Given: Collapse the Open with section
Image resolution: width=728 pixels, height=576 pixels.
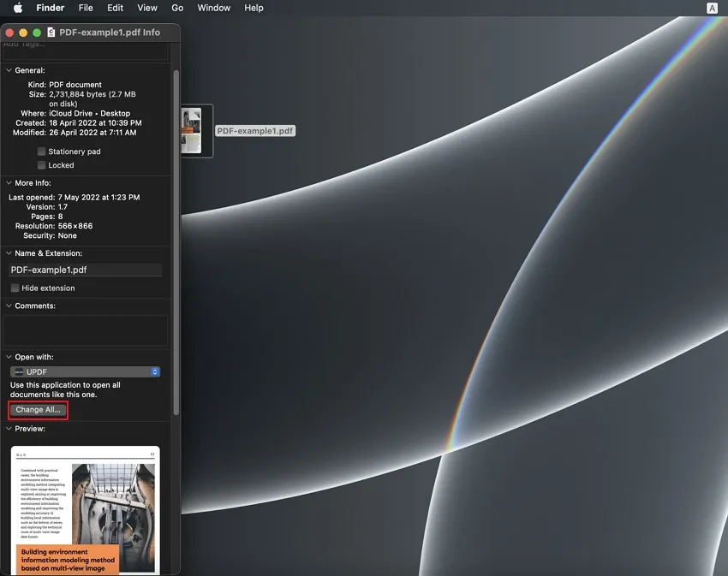Looking at the screenshot, I should tap(9, 357).
